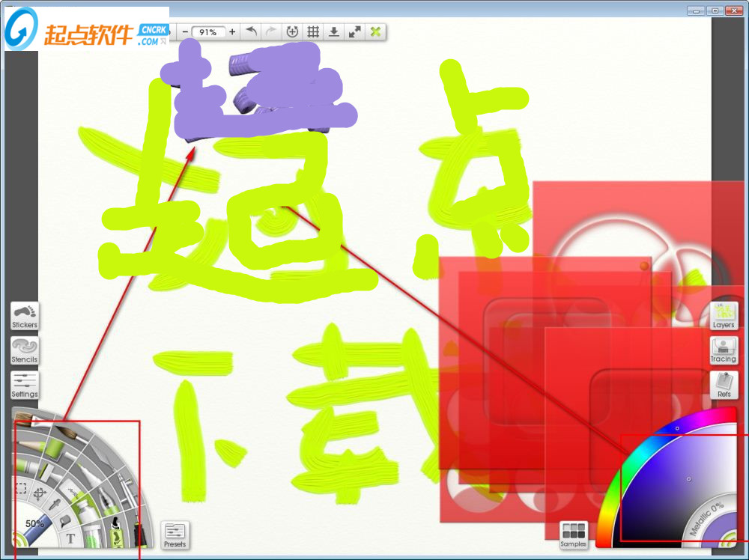Screen dimensions: 749x560
Task: Open the Refs reference panel
Action: click(x=724, y=386)
